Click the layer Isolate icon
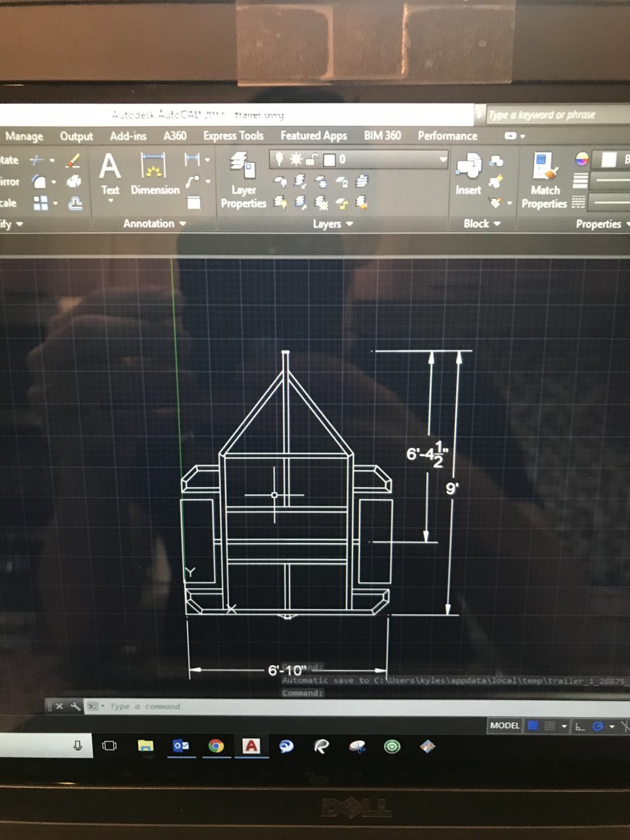 (x=301, y=181)
